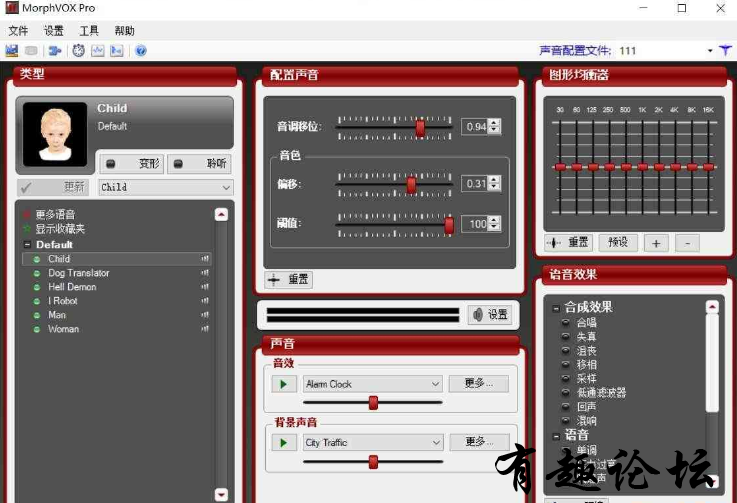Screen dimensions: 737x503
Task: Click the 更新 update button
Action: (x=53, y=187)
